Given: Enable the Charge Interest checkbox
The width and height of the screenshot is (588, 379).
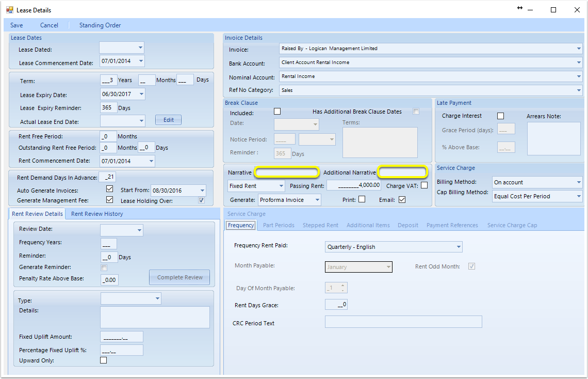Looking at the screenshot, I should 500,116.
